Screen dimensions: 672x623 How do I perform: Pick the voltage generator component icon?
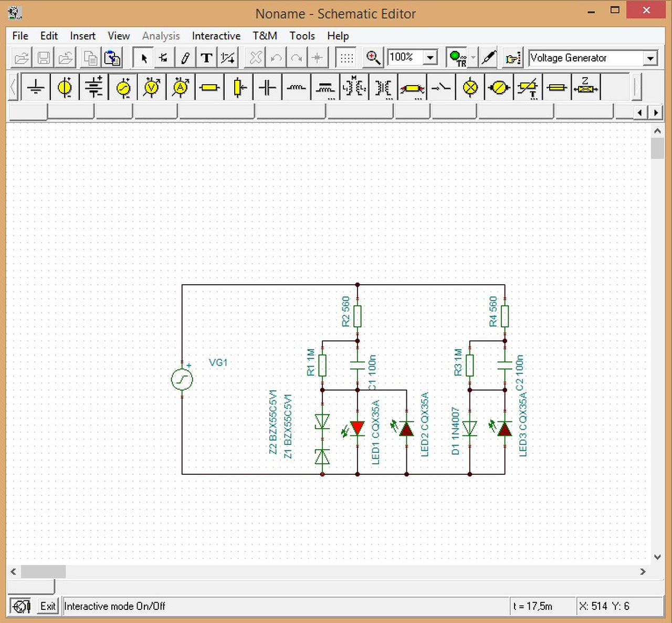(123, 87)
